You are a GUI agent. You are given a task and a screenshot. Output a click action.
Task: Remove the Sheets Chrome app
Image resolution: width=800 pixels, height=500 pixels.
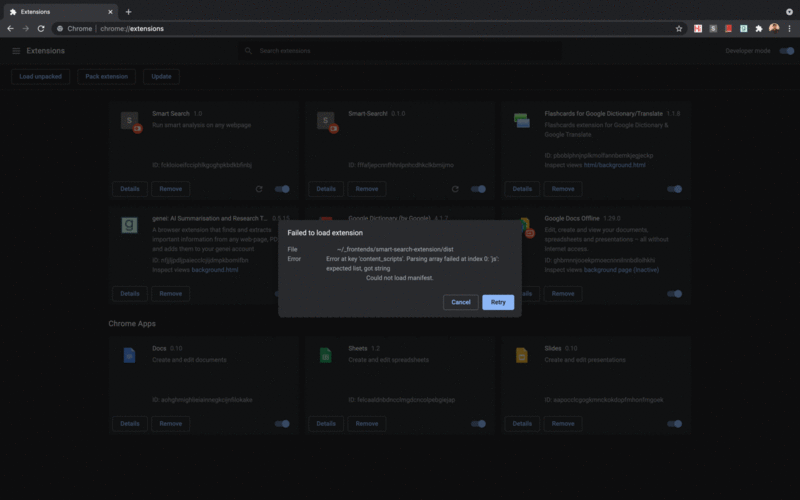point(366,423)
